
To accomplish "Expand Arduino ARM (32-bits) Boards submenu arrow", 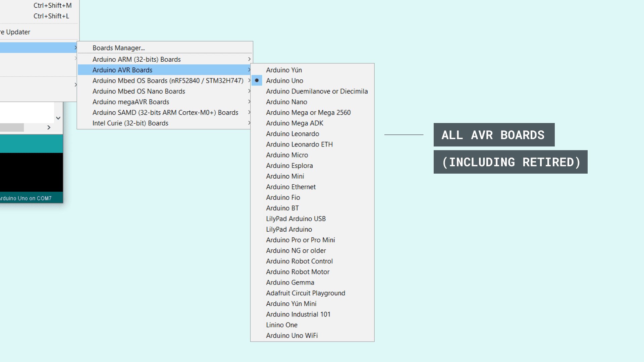I will (x=249, y=59).
